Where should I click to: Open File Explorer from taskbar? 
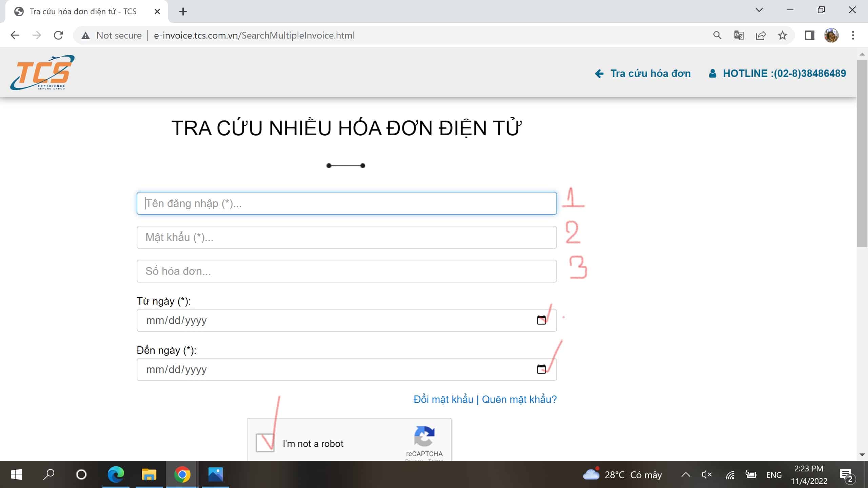click(149, 474)
